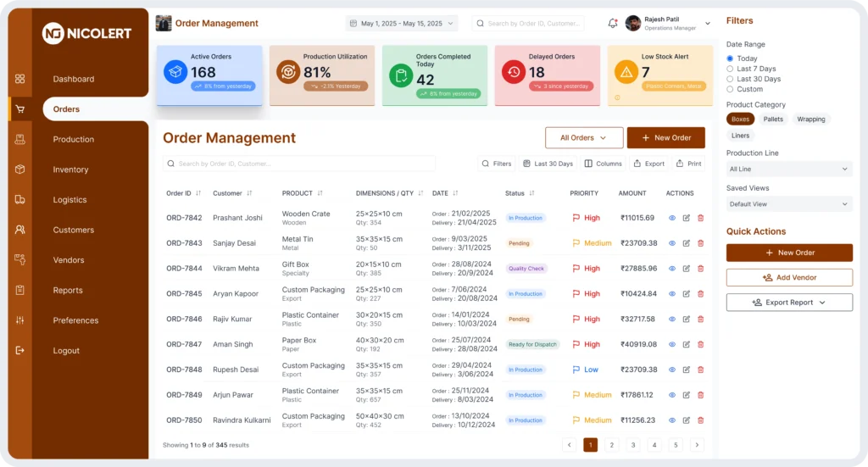The height and width of the screenshot is (467, 868).
Task: Click the order search field above the table
Action: point(299,164)
